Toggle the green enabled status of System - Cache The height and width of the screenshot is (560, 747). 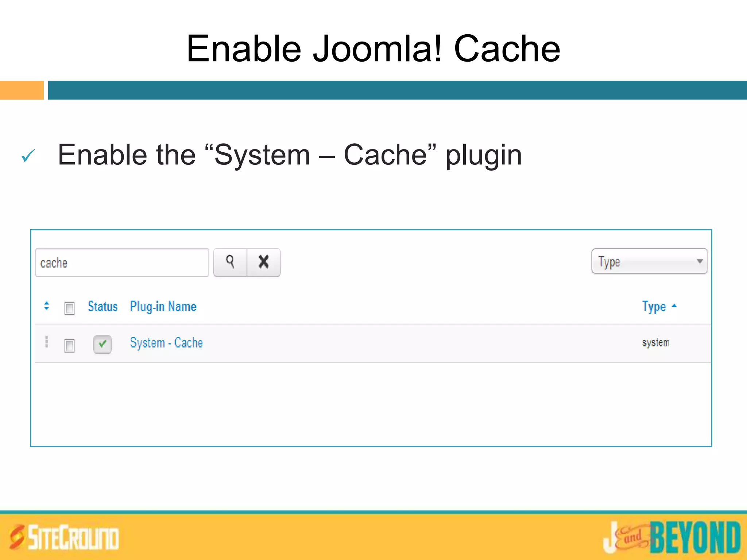102,344
